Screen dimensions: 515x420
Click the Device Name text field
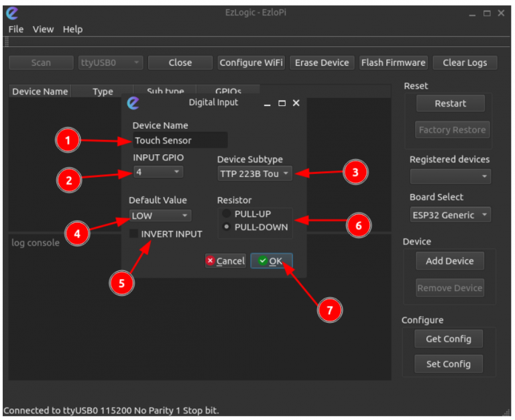click(180, 140)
